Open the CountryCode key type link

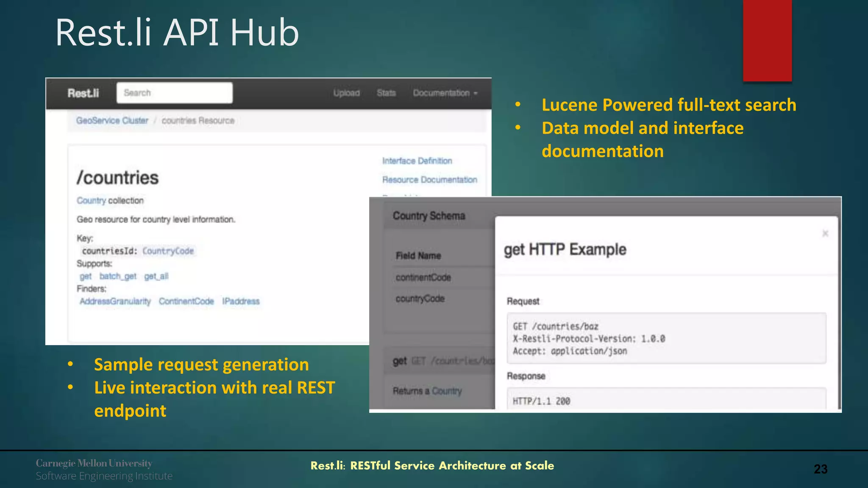click(168, 251)
